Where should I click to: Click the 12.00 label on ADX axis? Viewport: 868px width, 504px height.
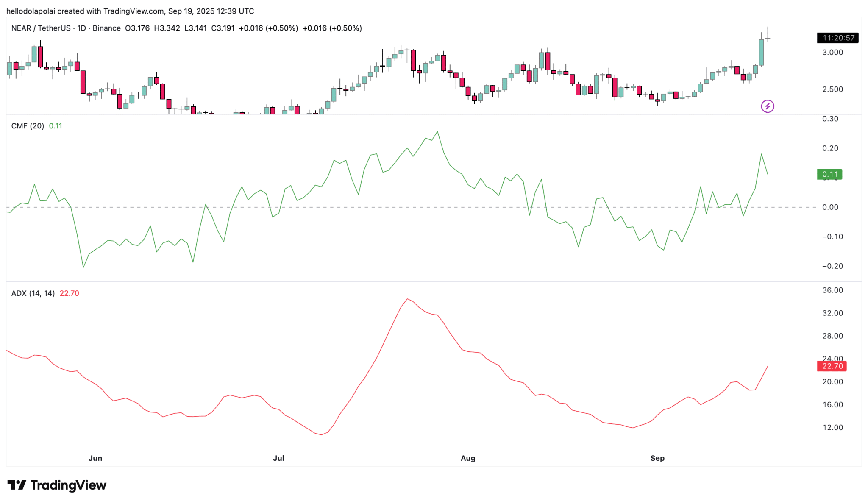[832, 428]
